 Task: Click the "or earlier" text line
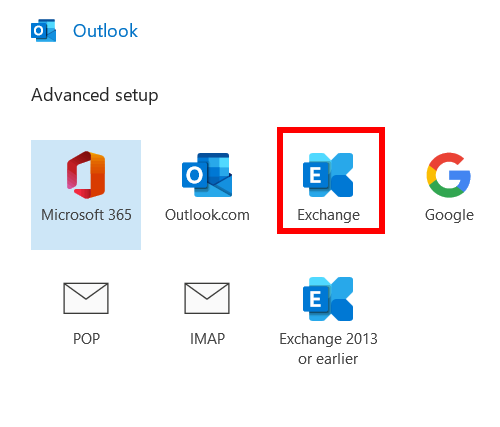click(x=328, y=359)
